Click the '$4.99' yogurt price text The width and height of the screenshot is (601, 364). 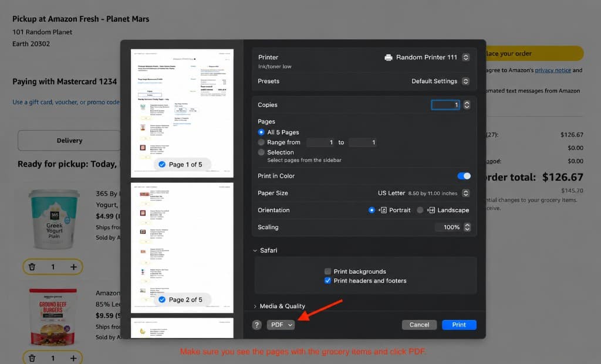pyautogui.click(x=104, y=216)
